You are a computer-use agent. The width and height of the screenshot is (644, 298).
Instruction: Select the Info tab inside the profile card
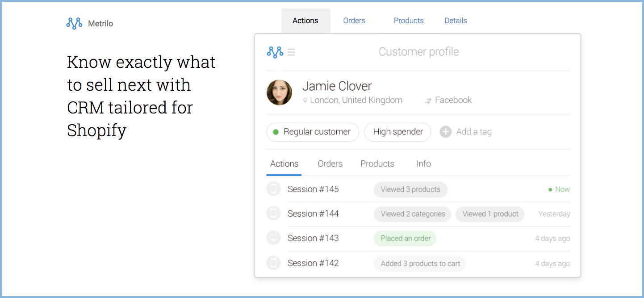coord(423,164)
